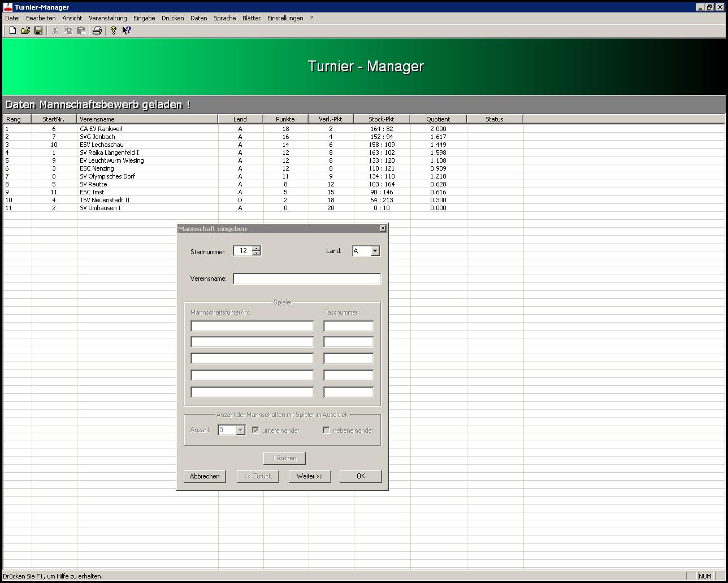Image resolution: width=728 pixels, height=583 pixels.
Task: Click the last Passnummer input field
Action: 348,392
